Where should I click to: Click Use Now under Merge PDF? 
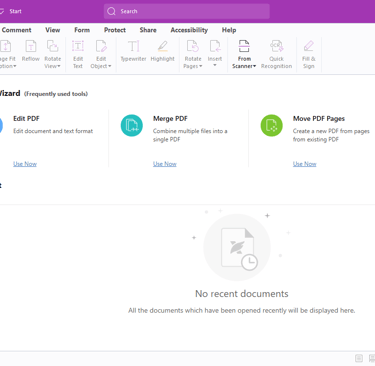pos(165,164)
